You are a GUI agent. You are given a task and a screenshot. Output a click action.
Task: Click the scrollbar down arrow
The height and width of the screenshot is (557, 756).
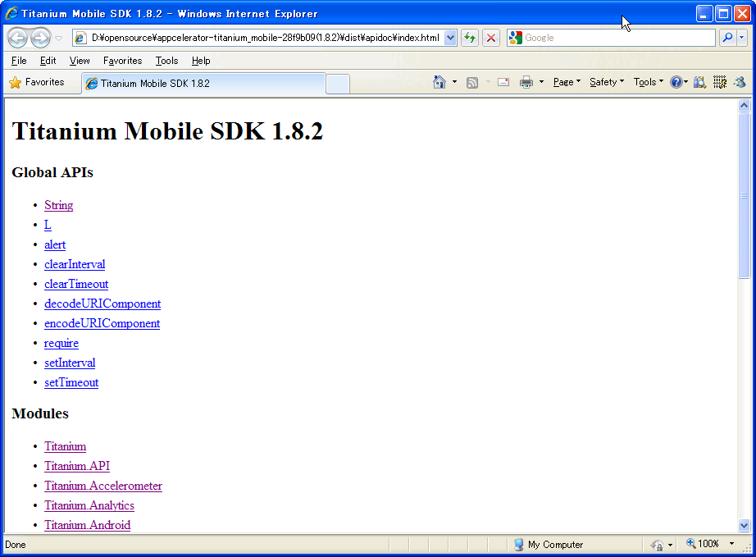[744, 526]
